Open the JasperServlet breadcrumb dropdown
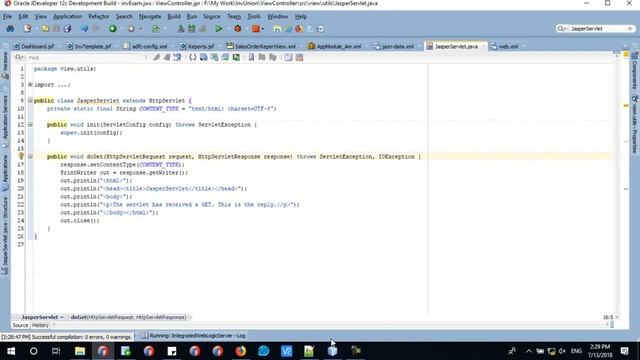The image size is (640, 360). click(x=62, y=317)
